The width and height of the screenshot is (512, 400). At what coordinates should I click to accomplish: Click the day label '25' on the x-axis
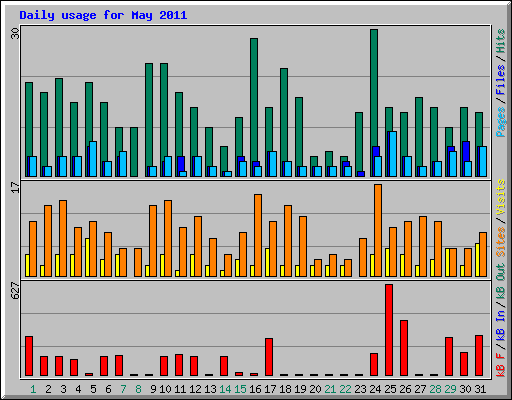pos(390,389)
